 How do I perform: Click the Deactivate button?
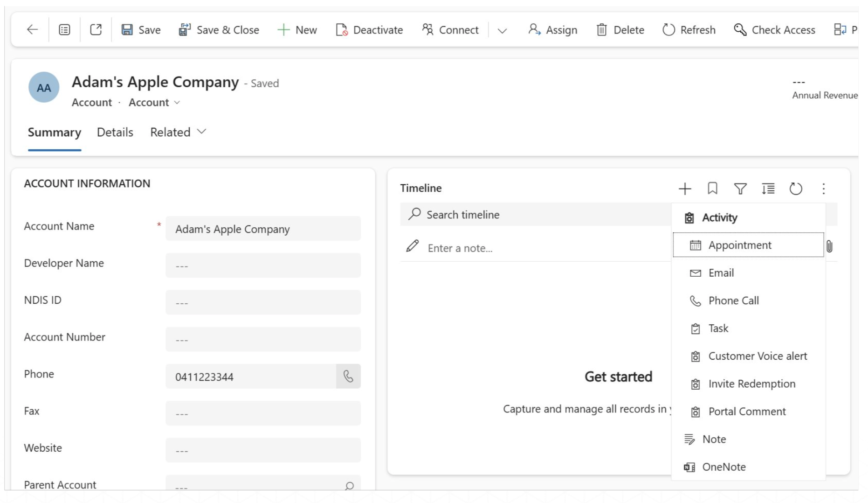[x=369, y=30]
